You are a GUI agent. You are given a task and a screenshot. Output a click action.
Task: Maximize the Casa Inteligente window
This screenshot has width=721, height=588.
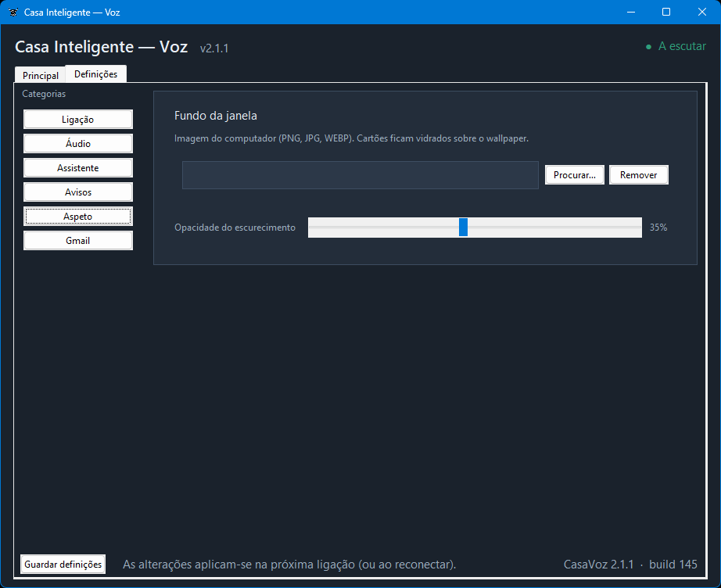tap(665, 12)
